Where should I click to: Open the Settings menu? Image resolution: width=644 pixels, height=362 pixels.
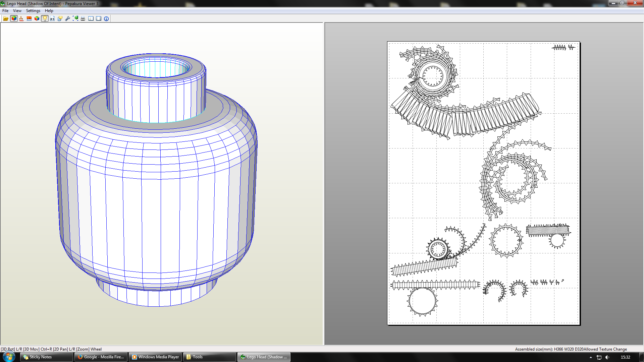click(33, 11)
